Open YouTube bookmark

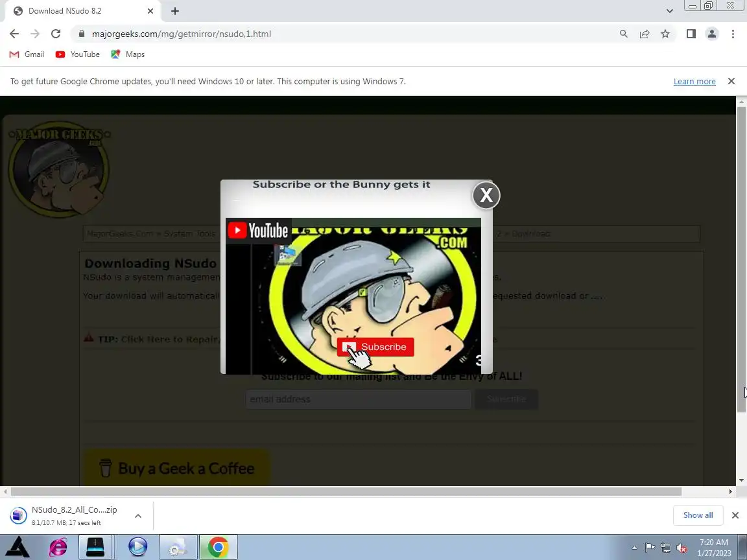coord(78,54)
